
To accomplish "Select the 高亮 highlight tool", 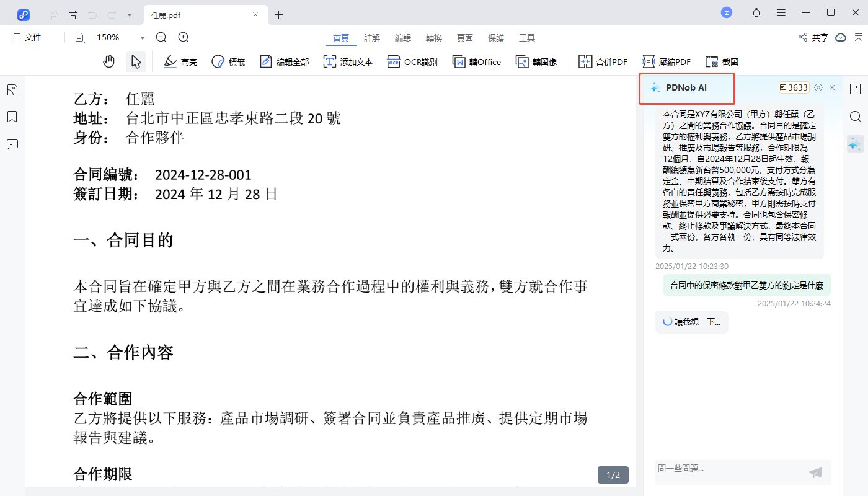I will click(180, 61).
